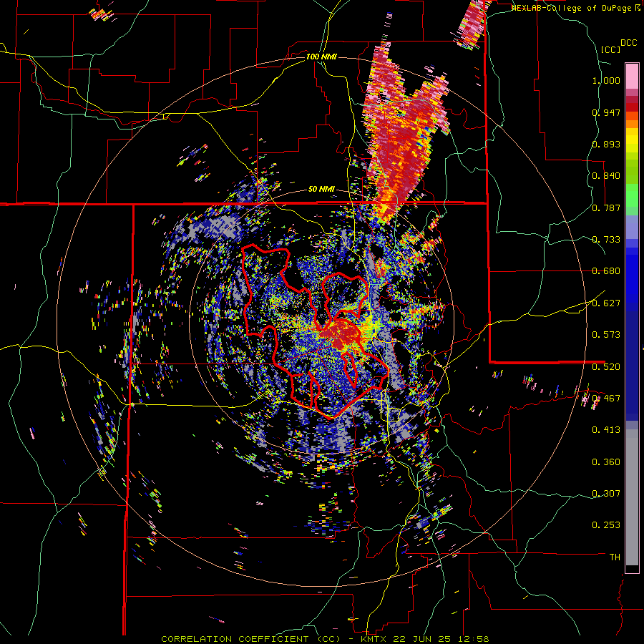This screenshot has height=644, width=644.
Task: Click the 0.413 scale value
Action: pos(606,430)
